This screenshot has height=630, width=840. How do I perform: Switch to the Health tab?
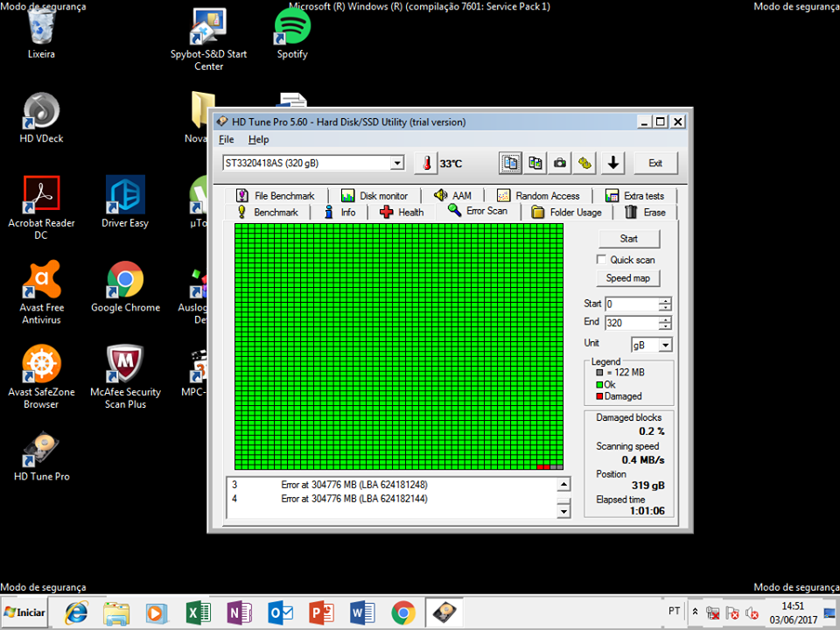coord(402,212)
